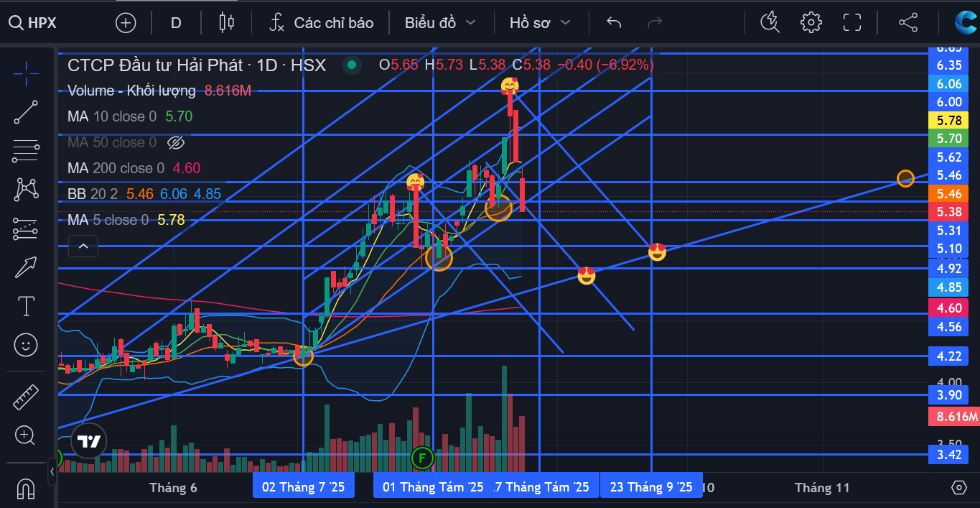Screen dimensions: 980x508
Task: Add a symbol to compare with plus icon
Action: tap(126, 23)
